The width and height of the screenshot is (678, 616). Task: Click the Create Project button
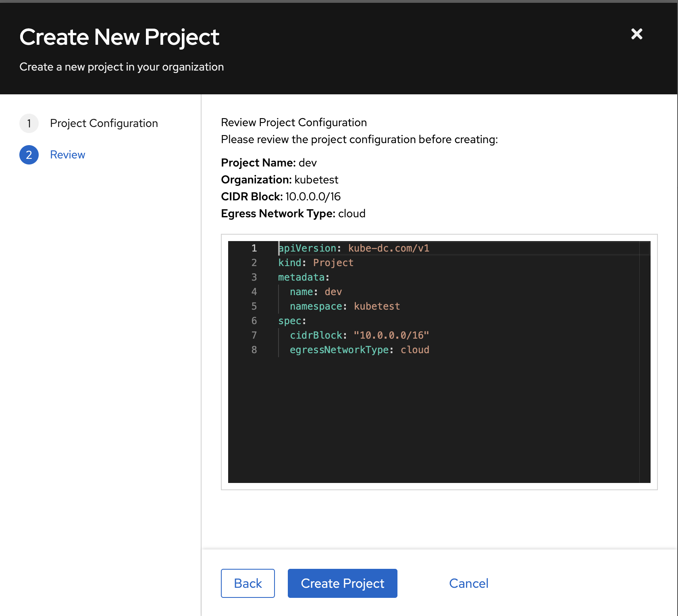pyautogui.click(x=342, y=583)
